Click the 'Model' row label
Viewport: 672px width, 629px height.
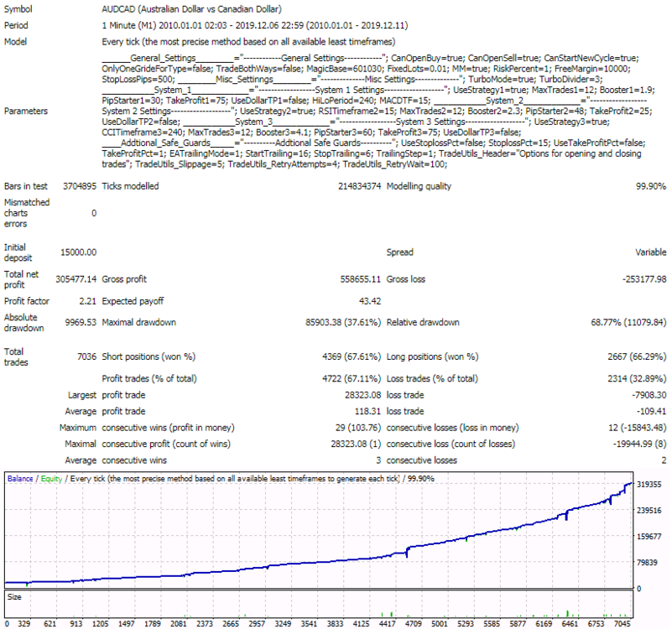pos(15,42)
